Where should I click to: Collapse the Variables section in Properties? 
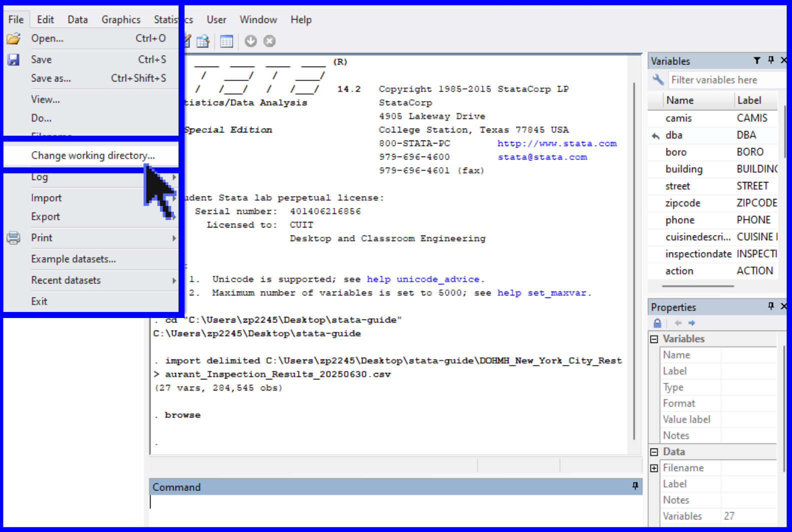click(x=654, y=339)
